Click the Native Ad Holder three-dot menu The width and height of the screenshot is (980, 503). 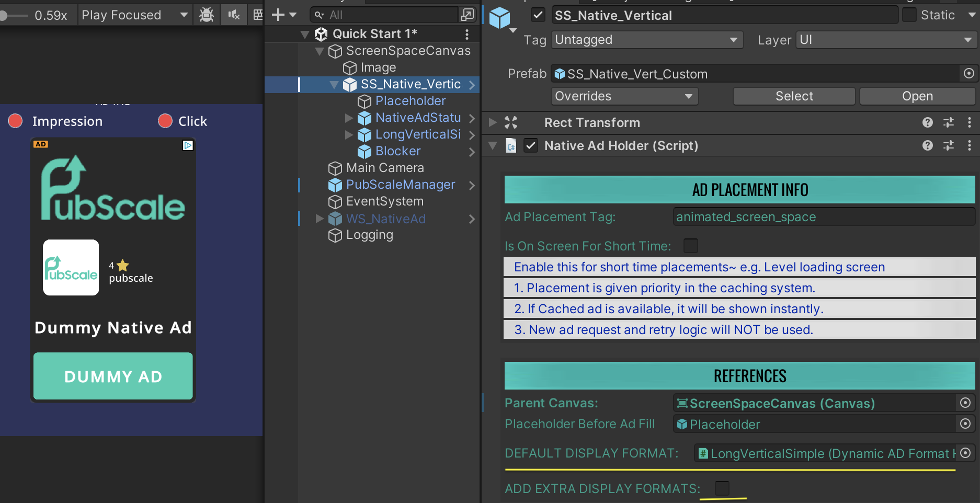[x=969, y=146]
